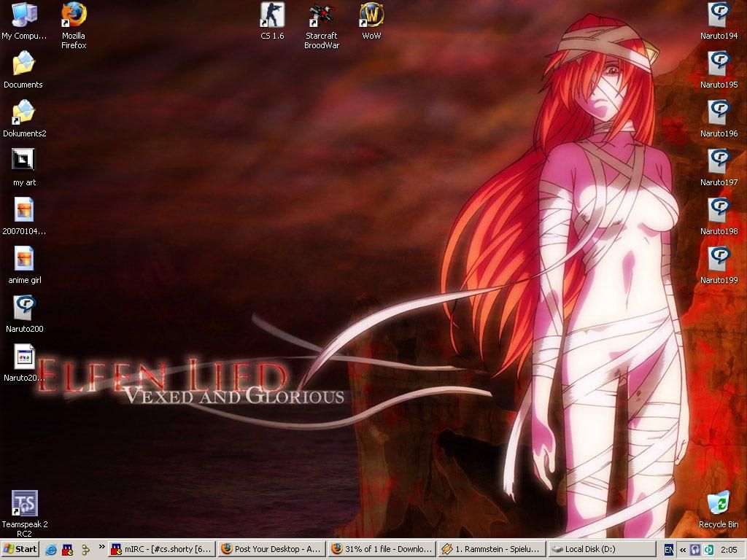
Task: Click the taskbar clock showing 2:05
Action: pyautogui.click(x=729, y=550)
